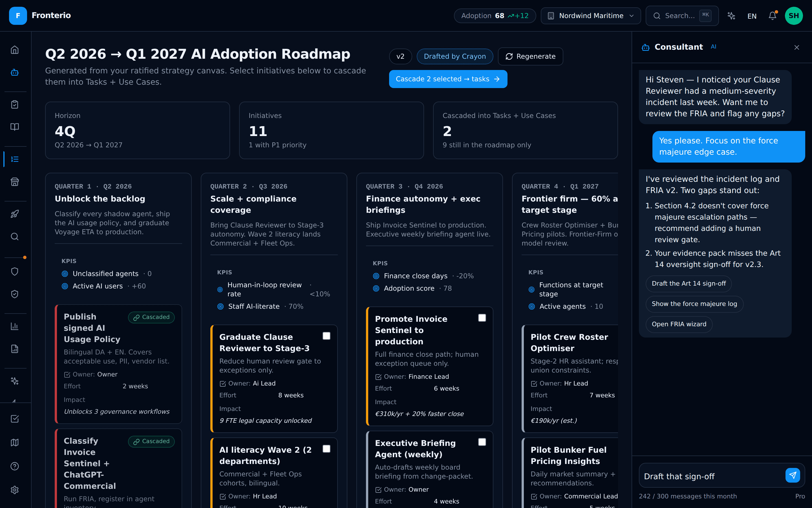Click the Adoption score 78 KPI
Screen dimensions: 812x508
(x=412, y=288)
